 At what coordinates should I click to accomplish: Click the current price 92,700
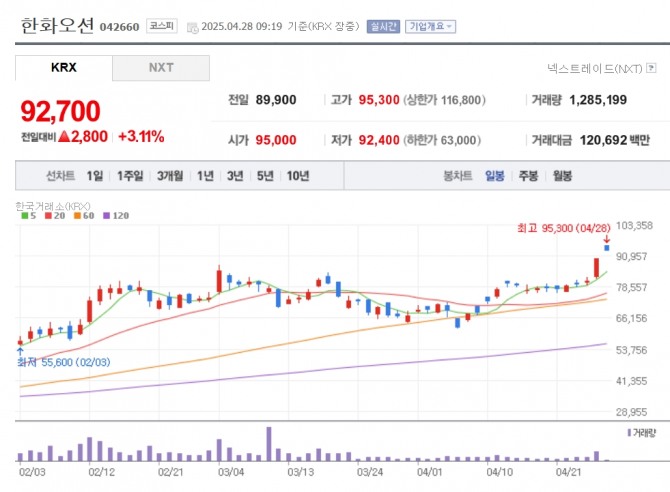tap(60, 111)
